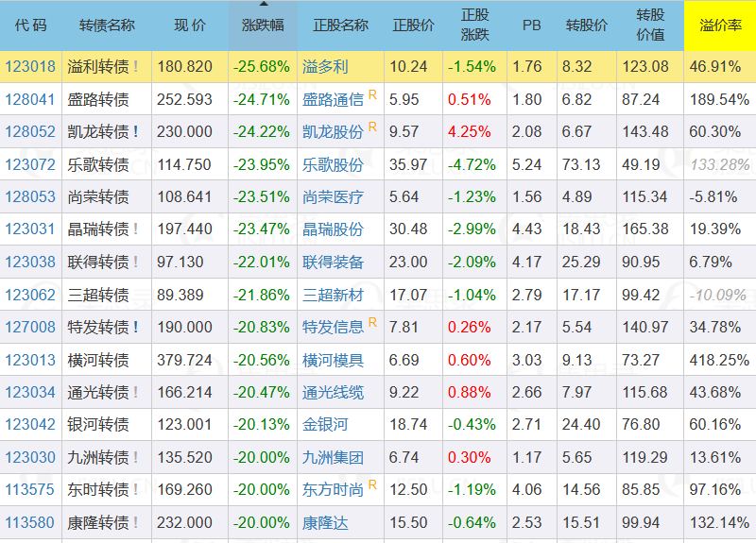Viewport: 756px width, 543px height.
Task: Click the R icon beside 盛路通信
Action: (x=372, y=94)
